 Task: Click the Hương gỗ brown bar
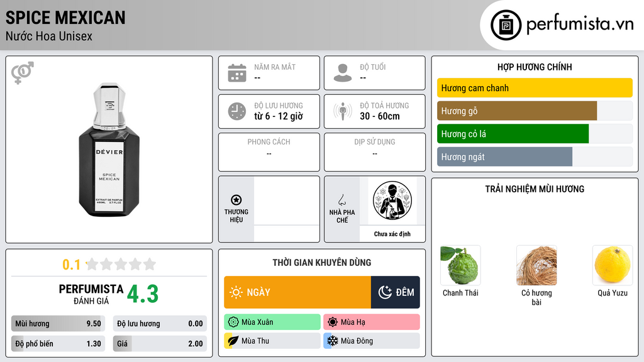[x=517, y=111]
